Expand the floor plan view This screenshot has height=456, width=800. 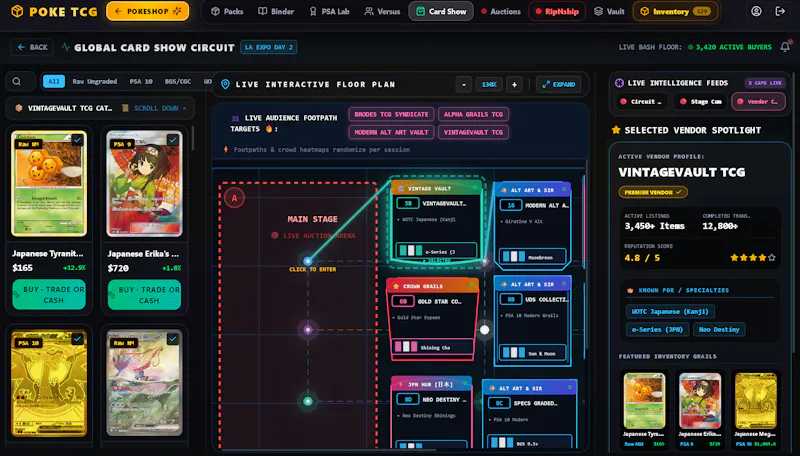click(x=559, y=84)
